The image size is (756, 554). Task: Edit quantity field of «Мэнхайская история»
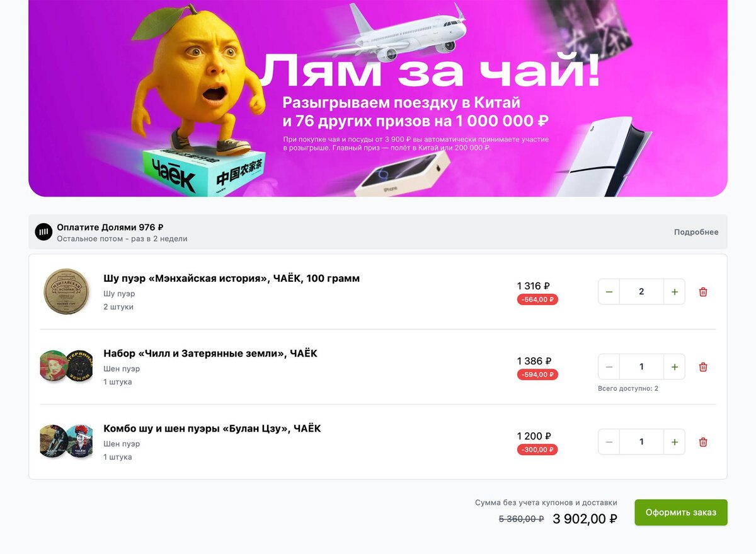[x=641, y=292]
